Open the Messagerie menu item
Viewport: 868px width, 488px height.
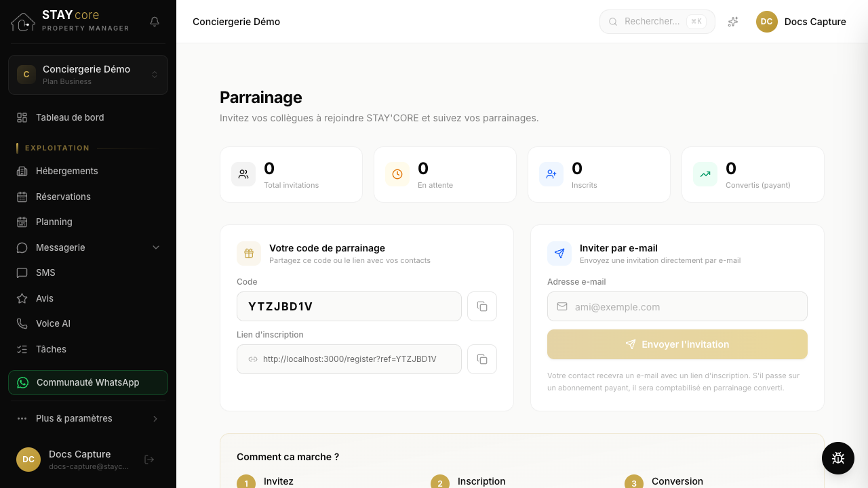click(88, 247)
